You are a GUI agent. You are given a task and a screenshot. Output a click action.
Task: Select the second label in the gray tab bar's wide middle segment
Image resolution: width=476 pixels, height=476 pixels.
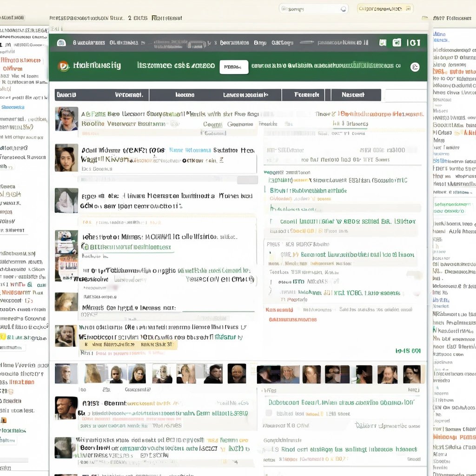coord(245,95)
